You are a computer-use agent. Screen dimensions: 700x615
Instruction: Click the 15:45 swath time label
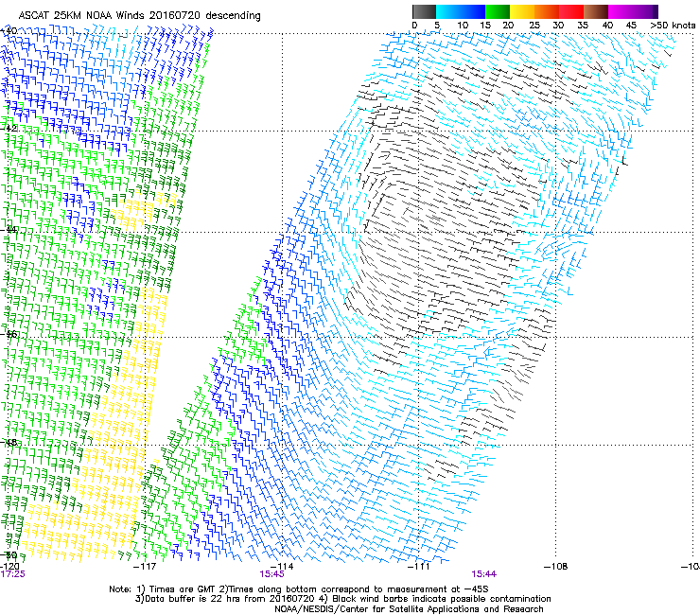point(271,574)
